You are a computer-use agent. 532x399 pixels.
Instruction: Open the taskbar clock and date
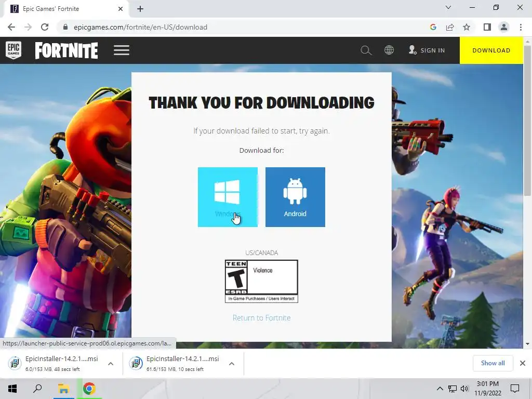(x=488, y=389)
